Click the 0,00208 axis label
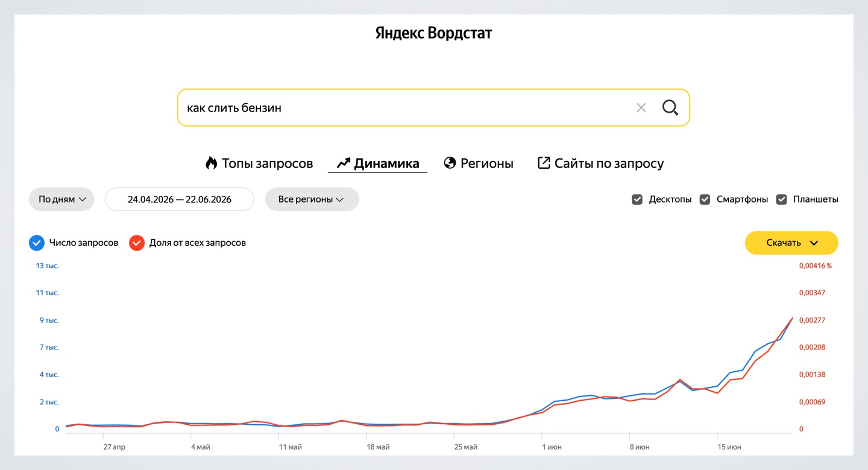The width and height of the screenshot is (868, 470). 812,347
